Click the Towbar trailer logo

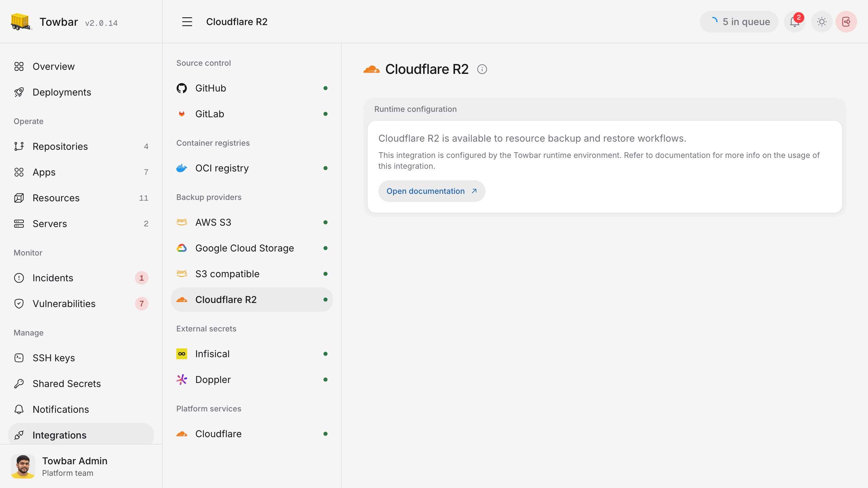(x=21, y=22)
